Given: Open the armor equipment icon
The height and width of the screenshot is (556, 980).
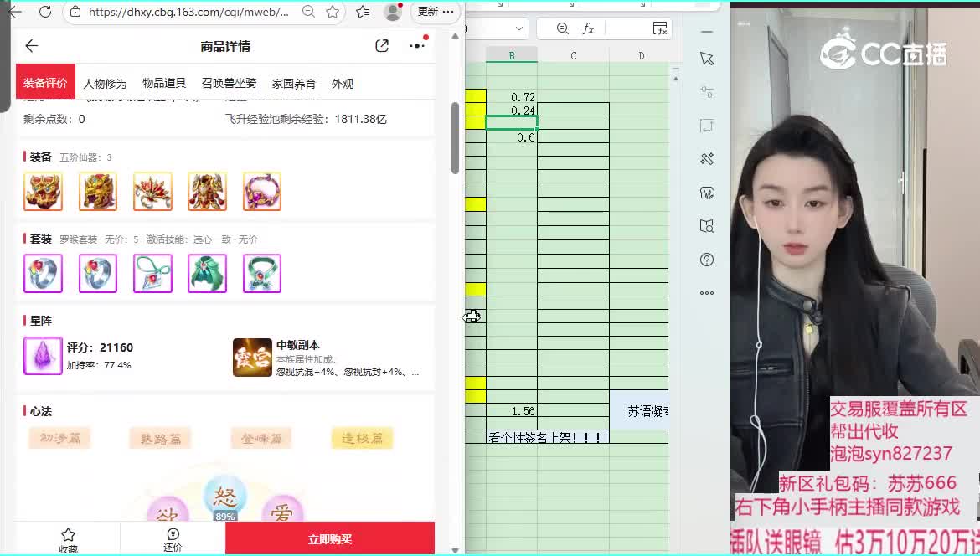Looking at the screenshot, I should click(x=208, y=191).
